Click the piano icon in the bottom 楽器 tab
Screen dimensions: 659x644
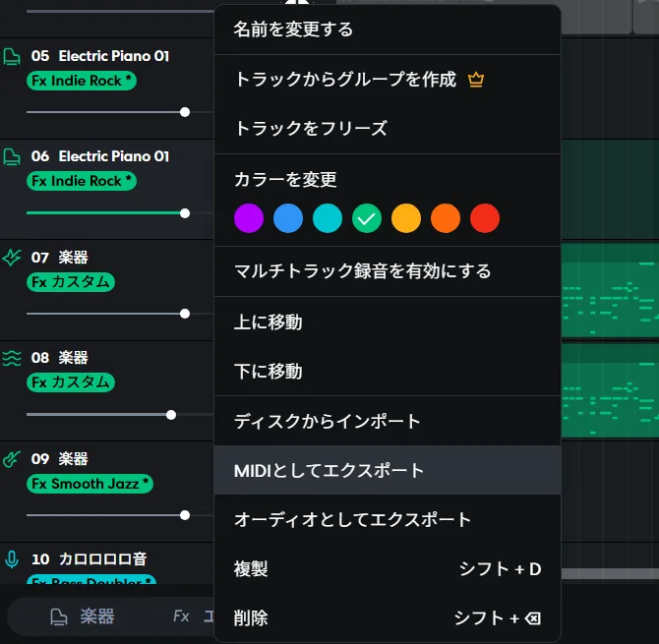click(59, 616)
